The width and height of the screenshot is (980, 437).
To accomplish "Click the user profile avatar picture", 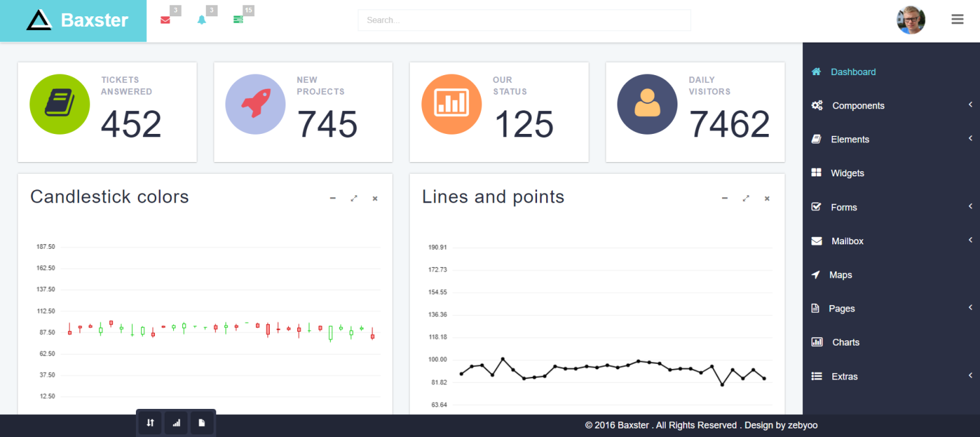I will pos(910,19).
